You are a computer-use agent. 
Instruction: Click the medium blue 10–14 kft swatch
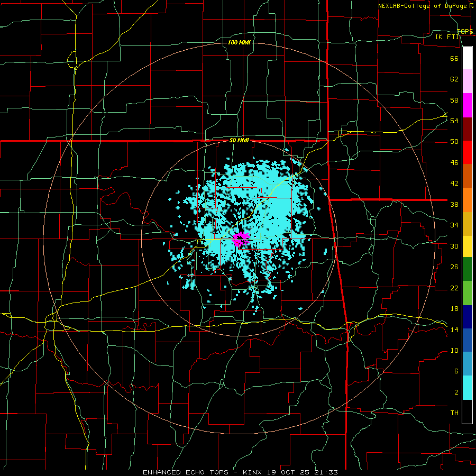click(467, 340)
